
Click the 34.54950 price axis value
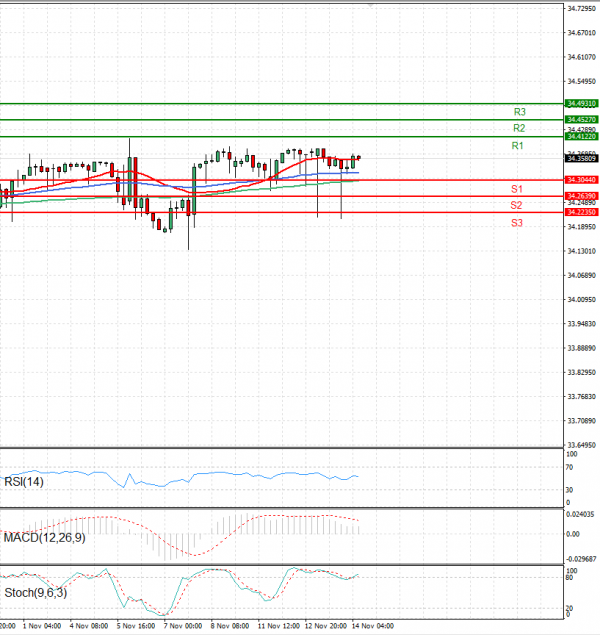pos(582,81)
